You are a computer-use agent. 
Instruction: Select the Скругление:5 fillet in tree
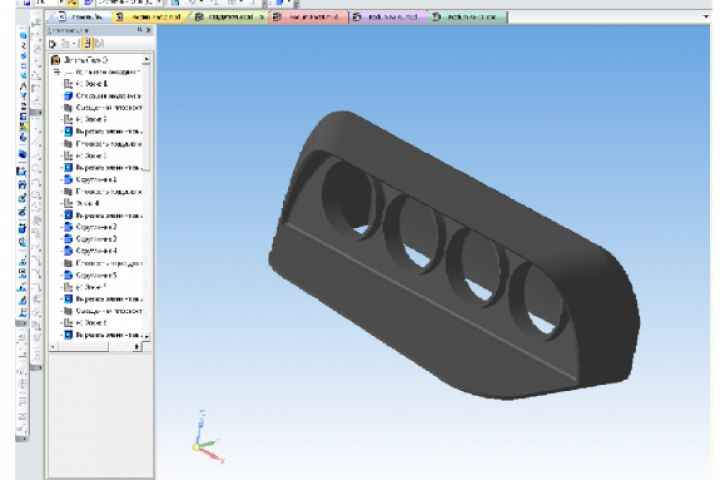click(x=90, y=275)
